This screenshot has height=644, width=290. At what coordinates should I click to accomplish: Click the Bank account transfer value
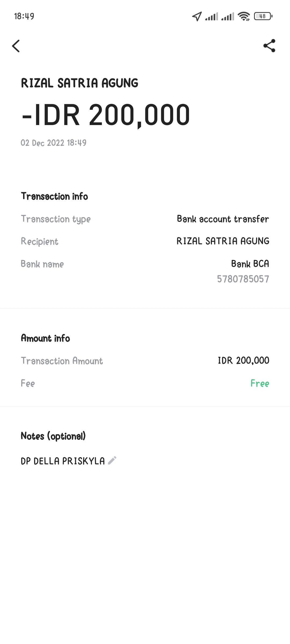(223, 219)
